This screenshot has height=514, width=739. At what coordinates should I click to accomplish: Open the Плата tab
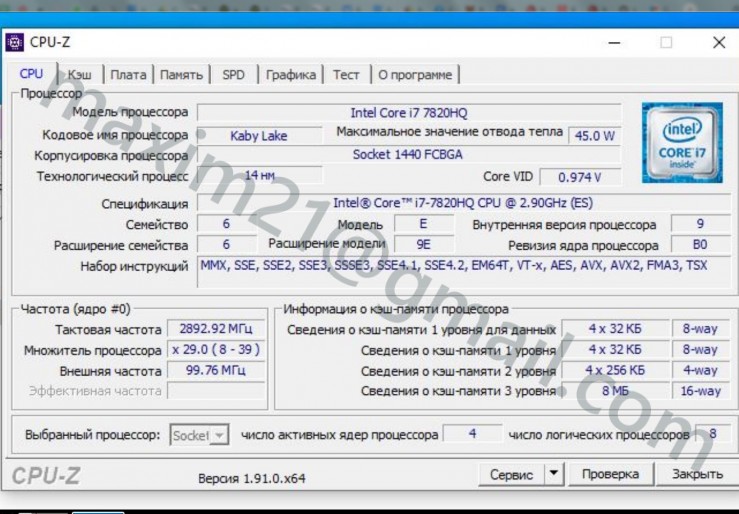(128, 75)
